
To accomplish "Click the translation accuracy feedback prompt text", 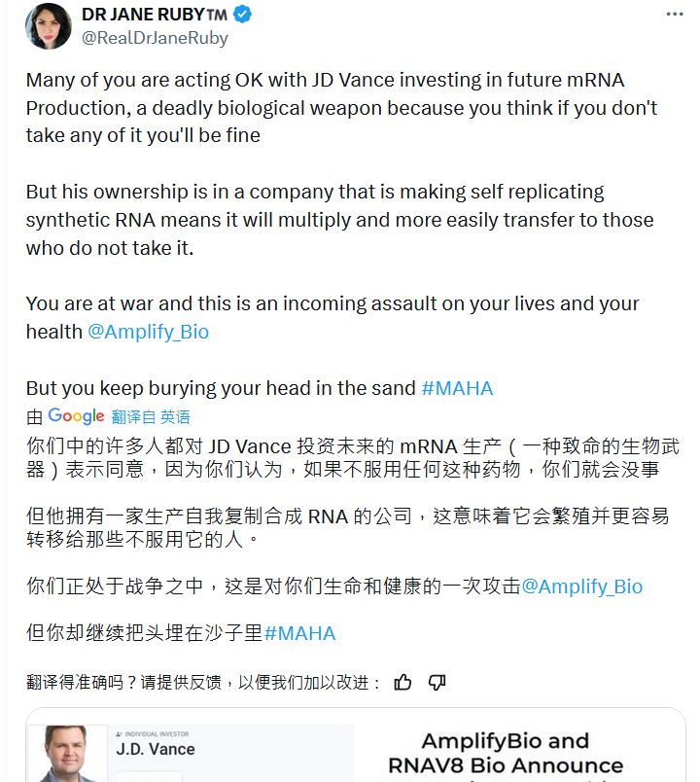I will [204, 683].
